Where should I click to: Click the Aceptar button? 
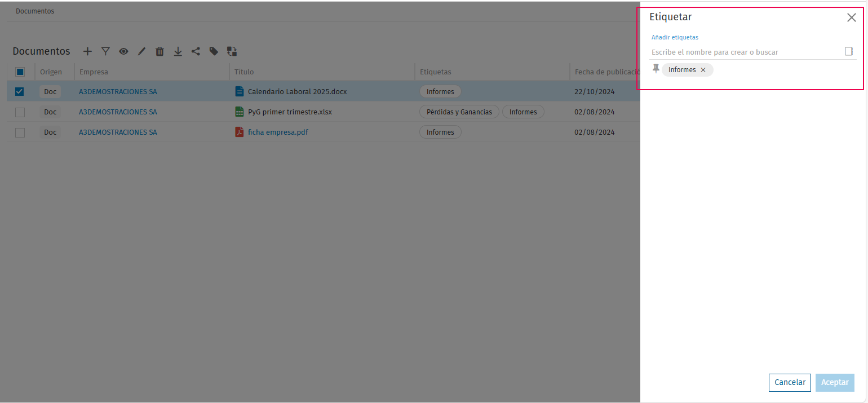point(835,382)
